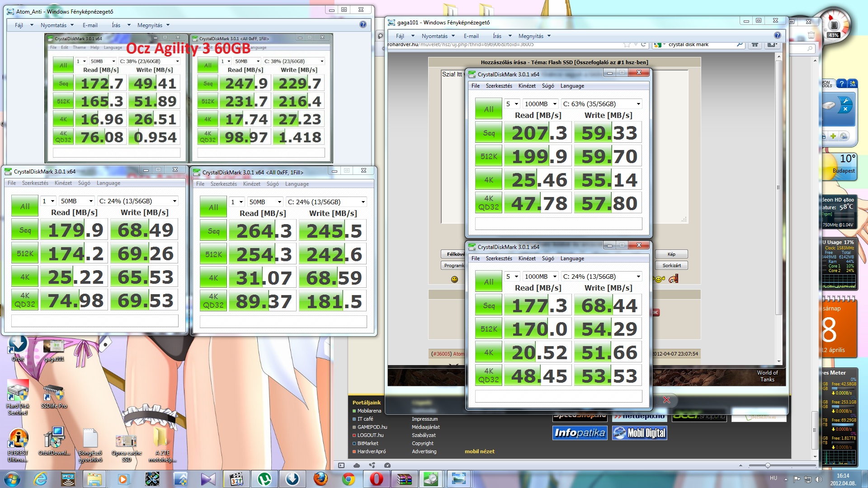Click status text field in 179.9 Seq window

coord(94,321)
